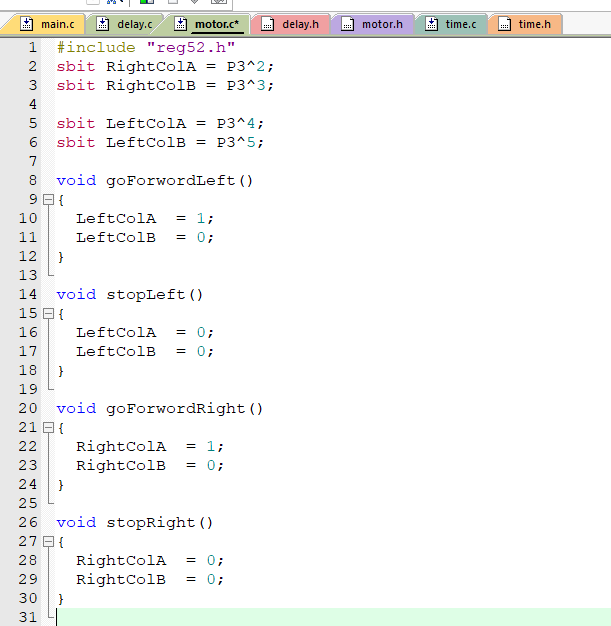Click line number 26 in the gutter
611x626 pixels.
[x=28, y=523]
